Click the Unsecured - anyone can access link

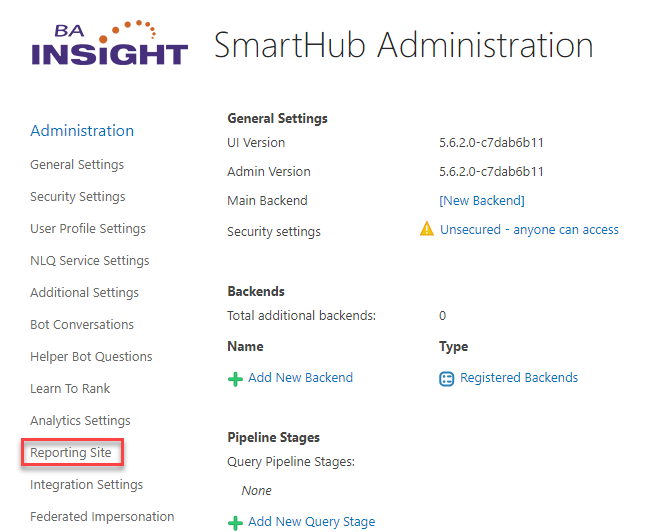pos(529,230)
